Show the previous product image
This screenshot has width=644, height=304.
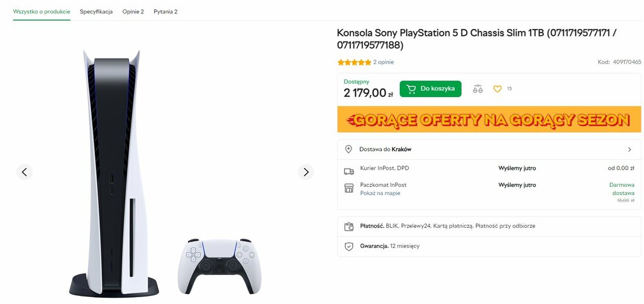(x=25, y=172)
